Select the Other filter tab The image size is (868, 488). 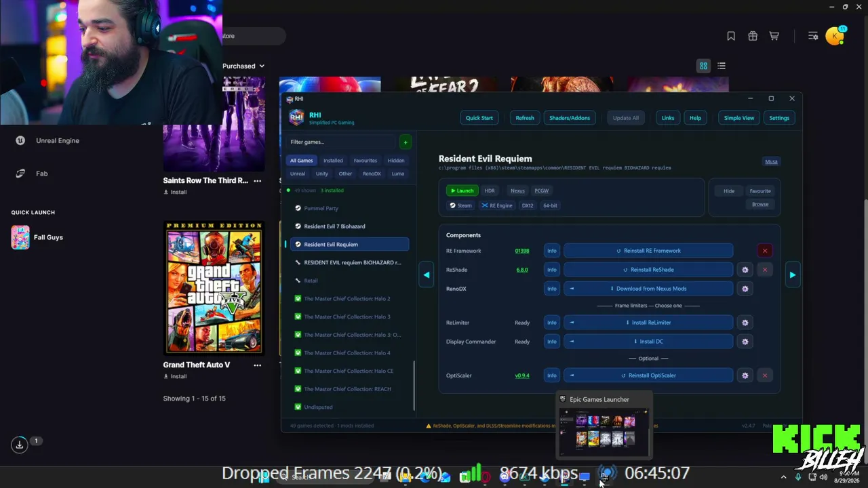pyautogui.click(x=345, y=174)
